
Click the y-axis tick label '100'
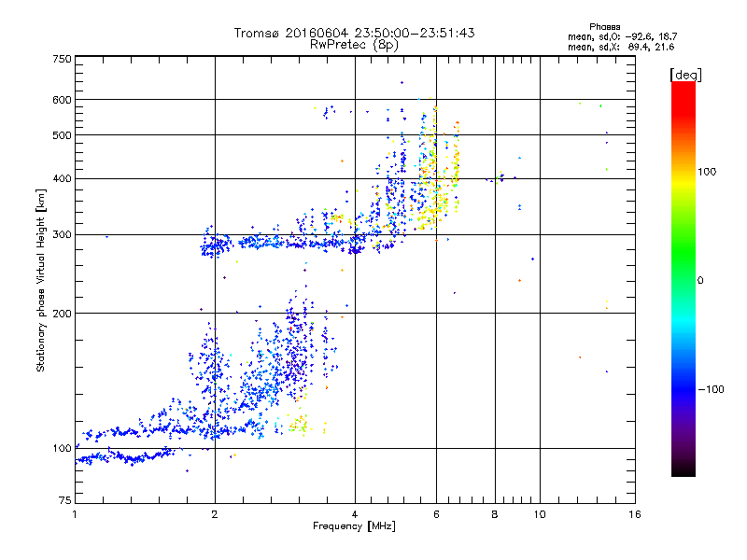pos(62,448)
